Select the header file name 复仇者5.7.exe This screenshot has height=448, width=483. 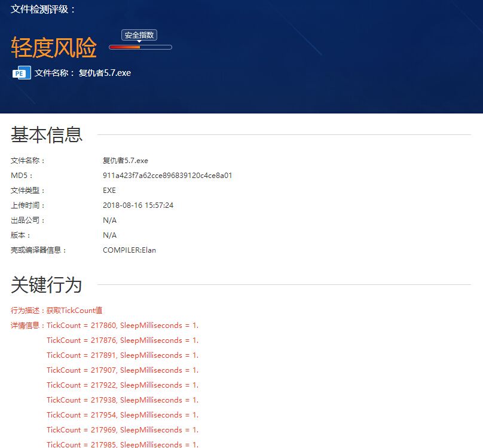click(x=105, y=73)
